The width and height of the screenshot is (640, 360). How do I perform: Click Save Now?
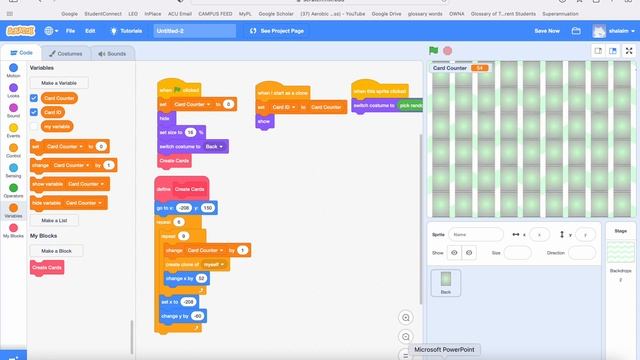pos(547,31)
